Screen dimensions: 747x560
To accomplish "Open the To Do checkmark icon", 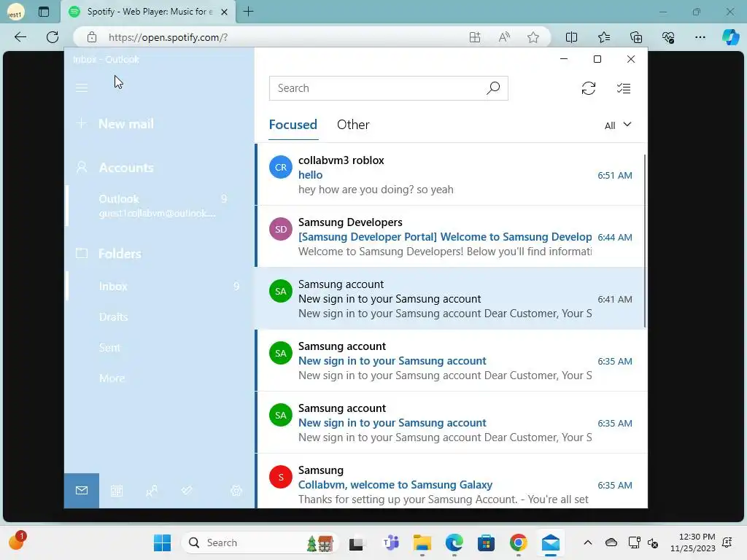I will point(187,490).
